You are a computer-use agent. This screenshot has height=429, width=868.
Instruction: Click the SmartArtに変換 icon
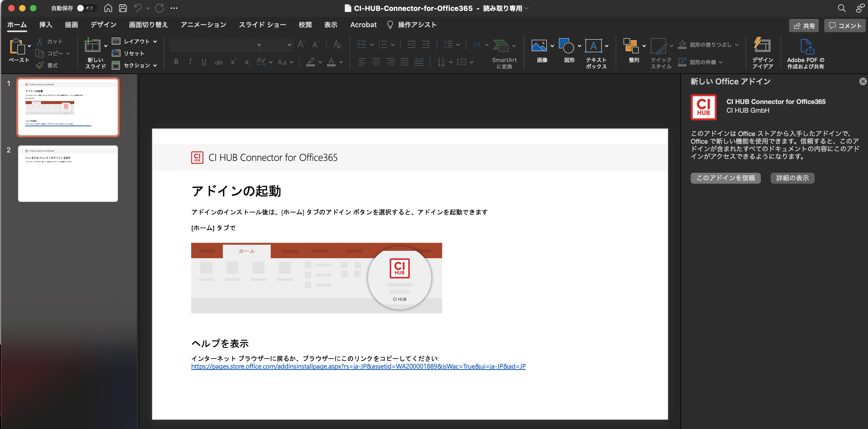(501, 45)
